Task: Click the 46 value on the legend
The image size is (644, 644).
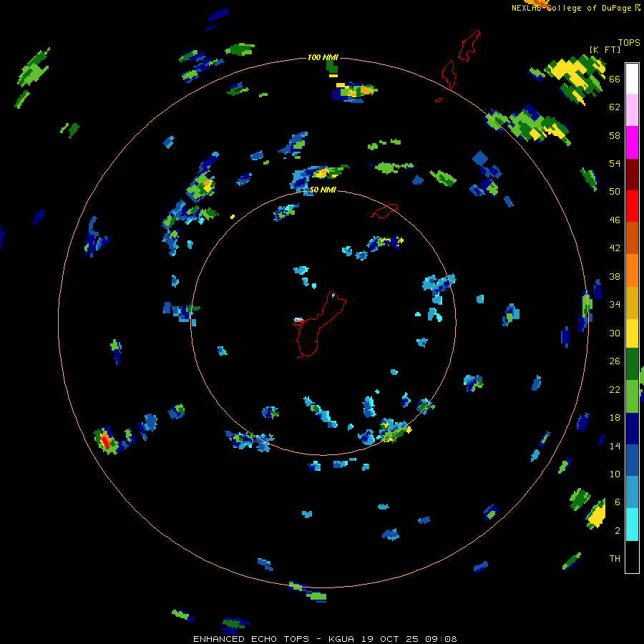Action: click(615, 220)
